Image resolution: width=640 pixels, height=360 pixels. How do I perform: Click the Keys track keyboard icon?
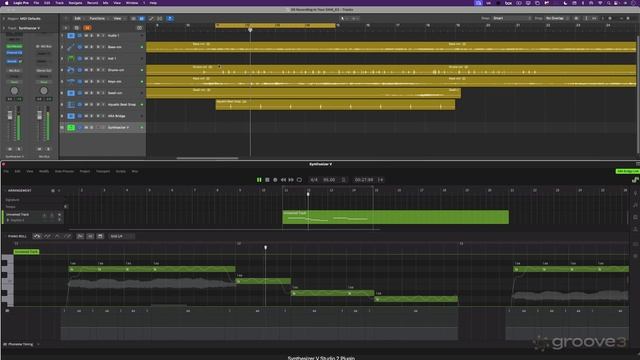(x=71, y=81)
